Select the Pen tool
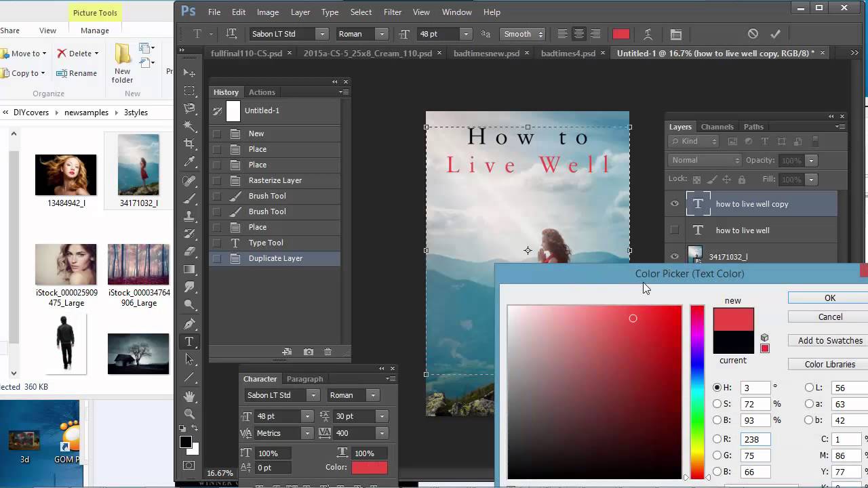868x488 pixels. (x=190, y=323)
